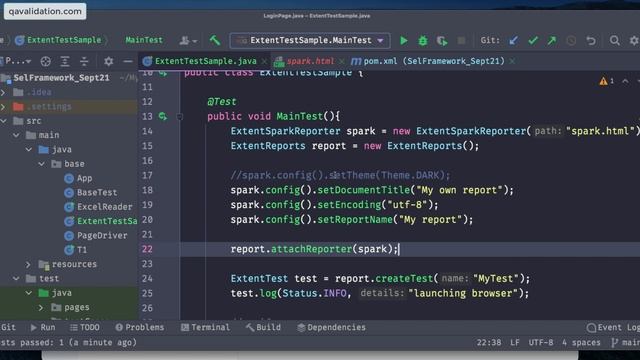Jump to previous highlighted error arrow
640x360 pixels.
click(x=625, y=81)
